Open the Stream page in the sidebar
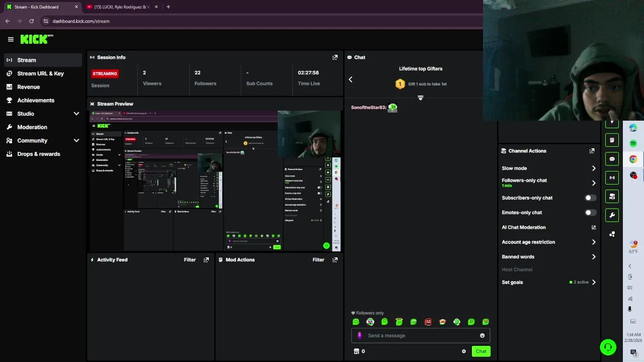 tap(43, 60)
